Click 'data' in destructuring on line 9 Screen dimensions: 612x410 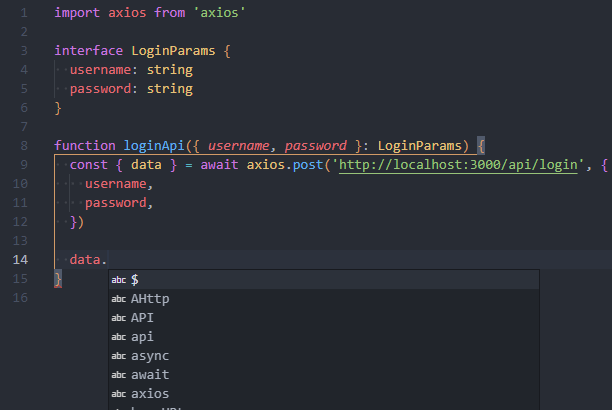pos(146,165)
